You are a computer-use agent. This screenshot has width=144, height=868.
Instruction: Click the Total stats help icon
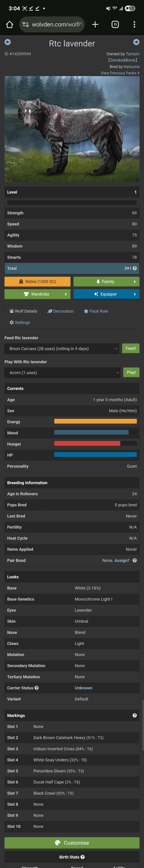click(x=135, y=268)
